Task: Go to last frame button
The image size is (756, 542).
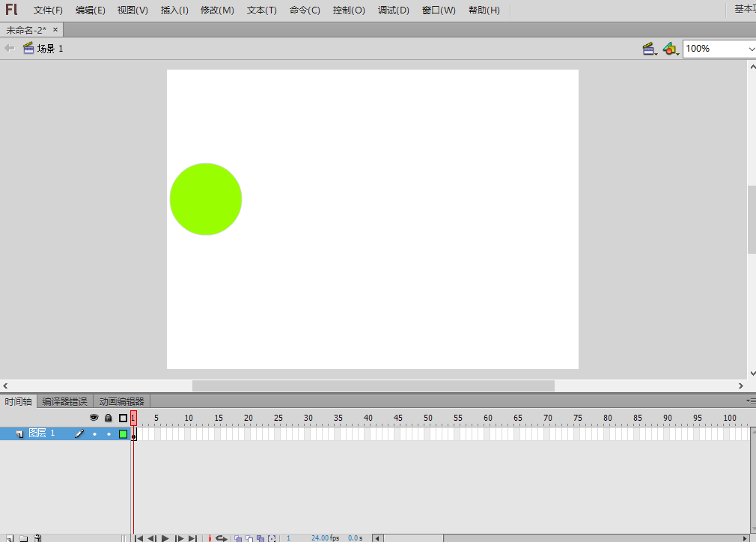Action: coord(192,538)
